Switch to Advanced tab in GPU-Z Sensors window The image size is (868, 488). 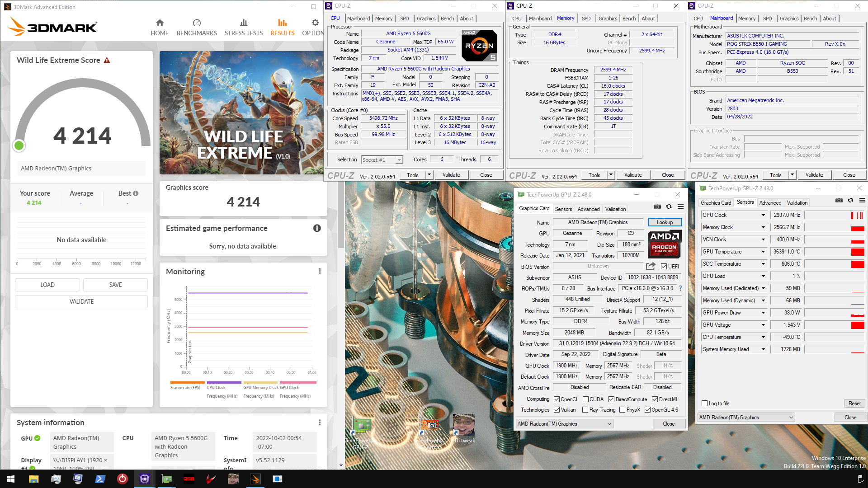tap(770, 203)
